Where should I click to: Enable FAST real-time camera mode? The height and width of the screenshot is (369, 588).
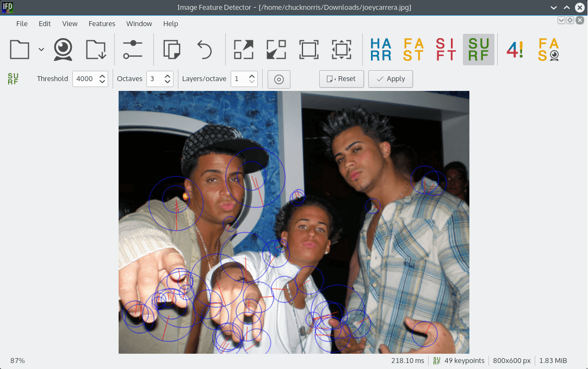pos(548,49)
